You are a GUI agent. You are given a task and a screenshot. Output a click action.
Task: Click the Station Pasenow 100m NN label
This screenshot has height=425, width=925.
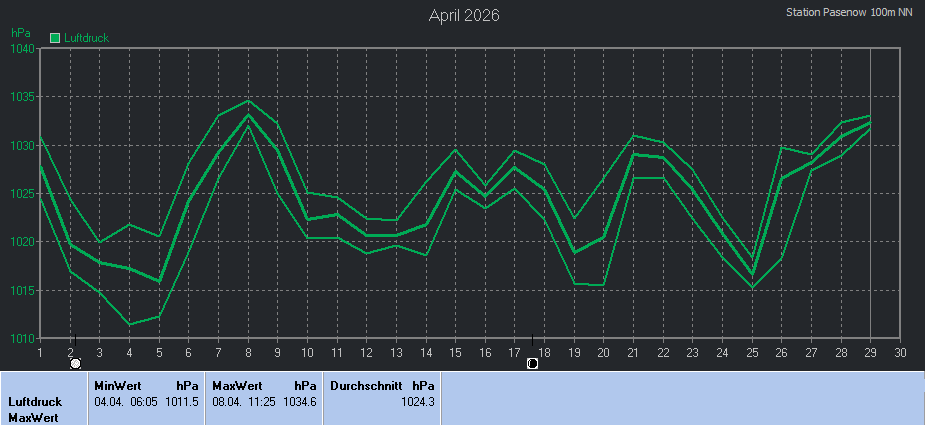click(x=849, y=13)
